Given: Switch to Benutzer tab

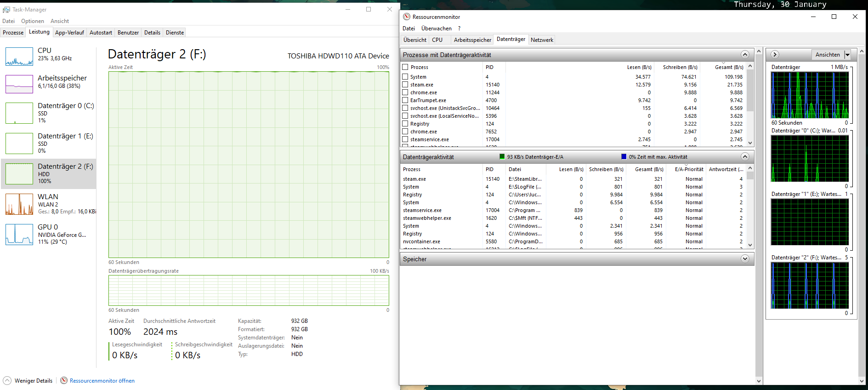Looking at the screenshot, I should tap(128, 32).
